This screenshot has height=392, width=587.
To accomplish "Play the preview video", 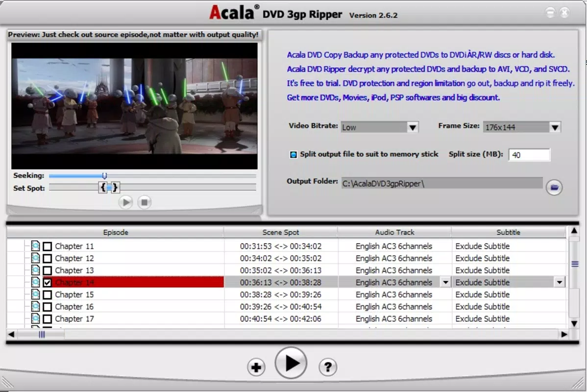I will point(126,202).
